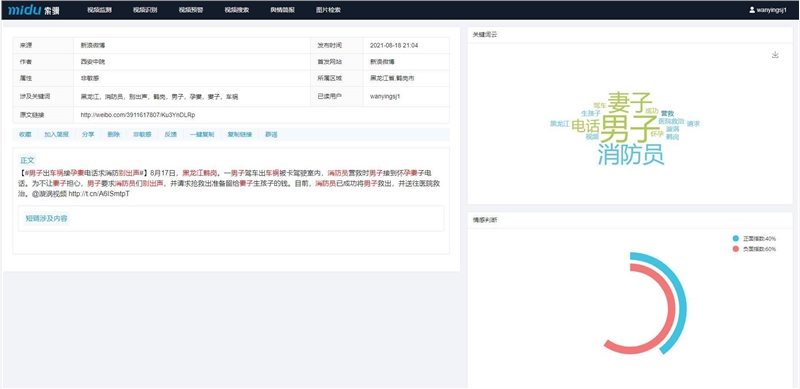Toggle the red negative sentiment legend dot

pyautogui.click(x=735, y=249)
